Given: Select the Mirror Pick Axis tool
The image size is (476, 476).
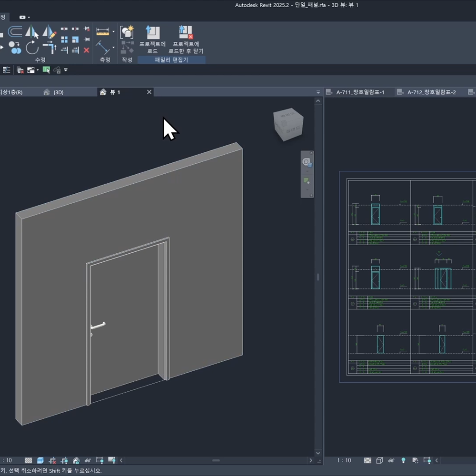Looking at the screenshot, I should point(32,32).
